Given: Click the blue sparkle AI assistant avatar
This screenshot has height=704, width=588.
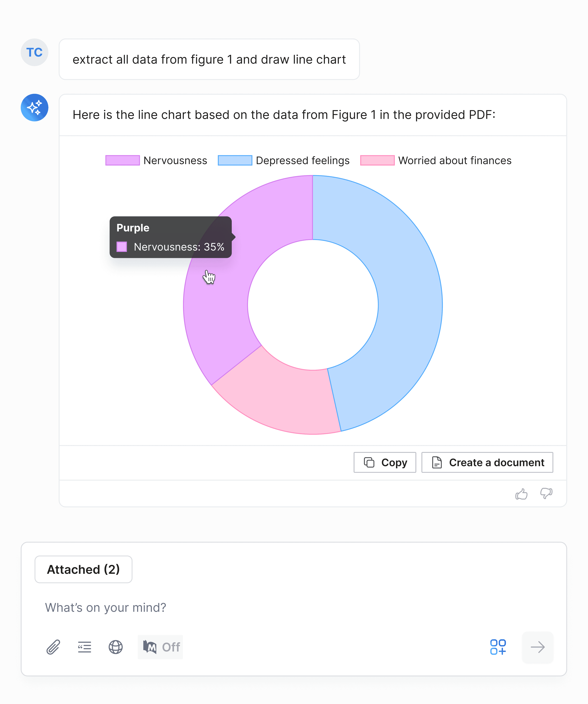Looking at the screenshot, I should pyautogui.click(x=35, y=108).
